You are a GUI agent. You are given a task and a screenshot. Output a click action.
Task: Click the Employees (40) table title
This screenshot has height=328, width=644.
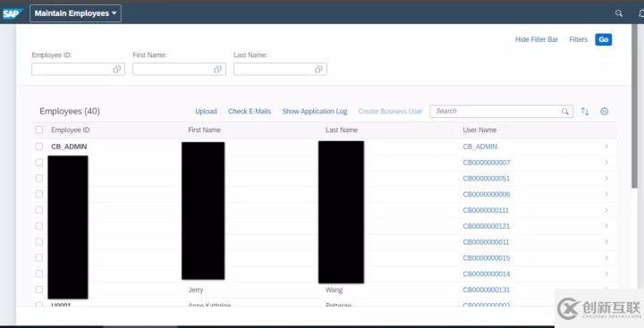click(x=70, y=111)
